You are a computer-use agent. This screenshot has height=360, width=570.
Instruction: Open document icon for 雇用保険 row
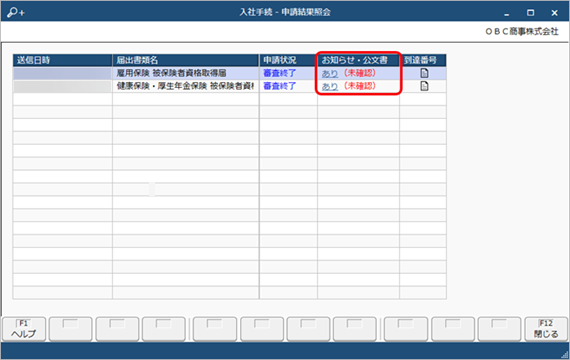pyautogui.click(x=424, y=73)
